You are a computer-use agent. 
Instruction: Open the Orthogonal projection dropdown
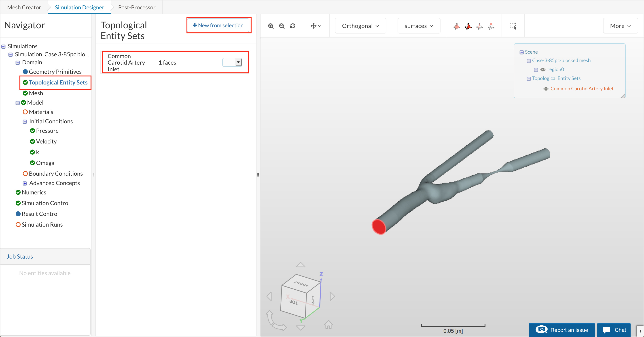coord(360,26)
